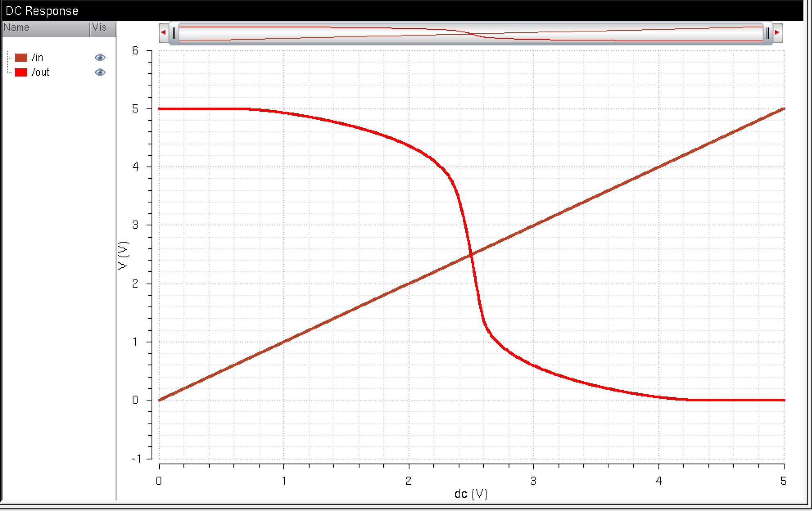Grab the left handle of the range slider
The width and height of the screenshot is (812, 511).
pyautogui.click(x=174, y=33)
